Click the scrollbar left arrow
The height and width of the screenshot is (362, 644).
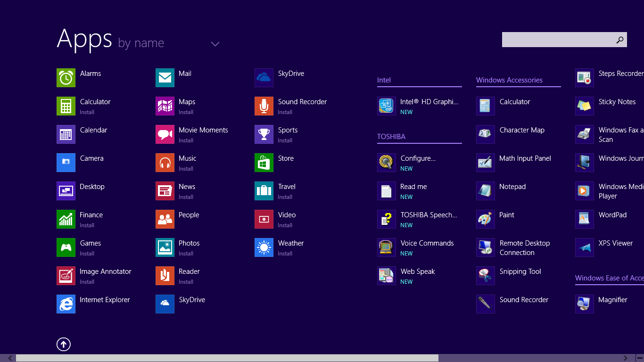(x=10, y=358)
